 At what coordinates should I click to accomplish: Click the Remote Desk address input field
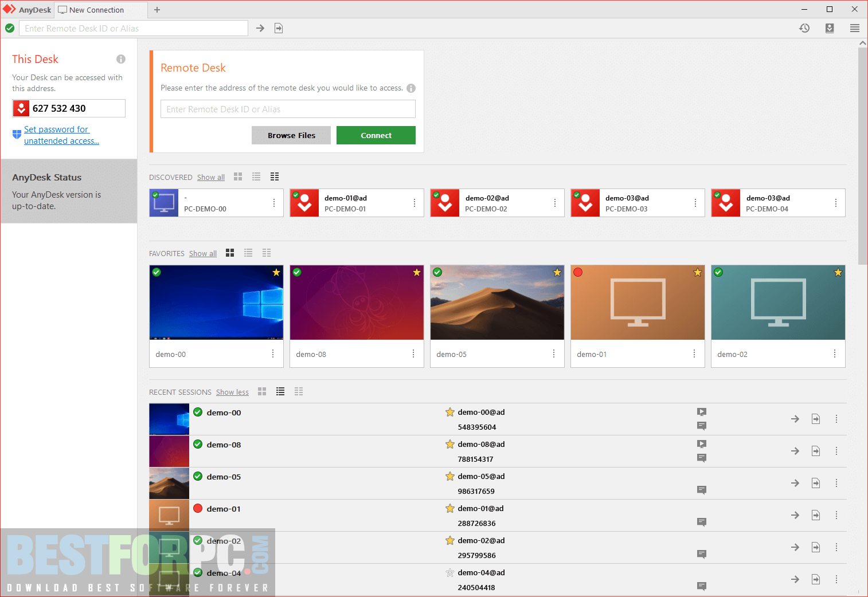[288, 109]
